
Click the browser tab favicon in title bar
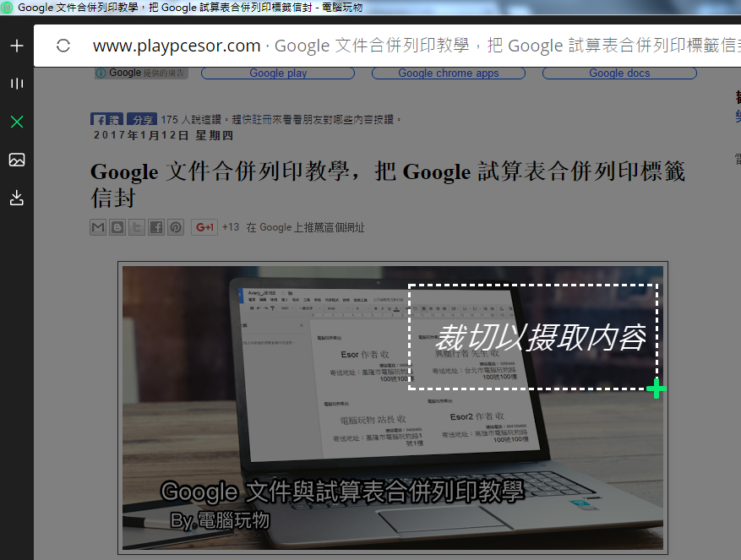tap(7, 7)
